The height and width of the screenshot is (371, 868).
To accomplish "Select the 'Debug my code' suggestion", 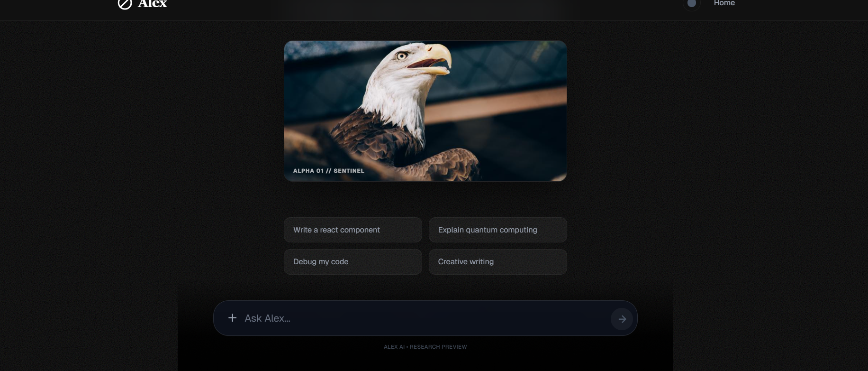I will [353, 262].
